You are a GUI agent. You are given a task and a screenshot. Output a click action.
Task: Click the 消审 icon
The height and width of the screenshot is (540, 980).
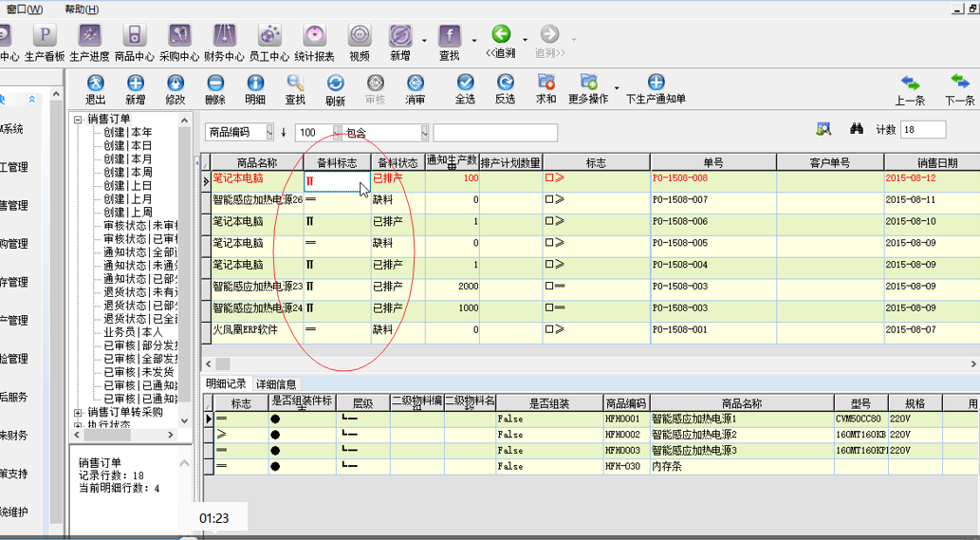point(415,84)
